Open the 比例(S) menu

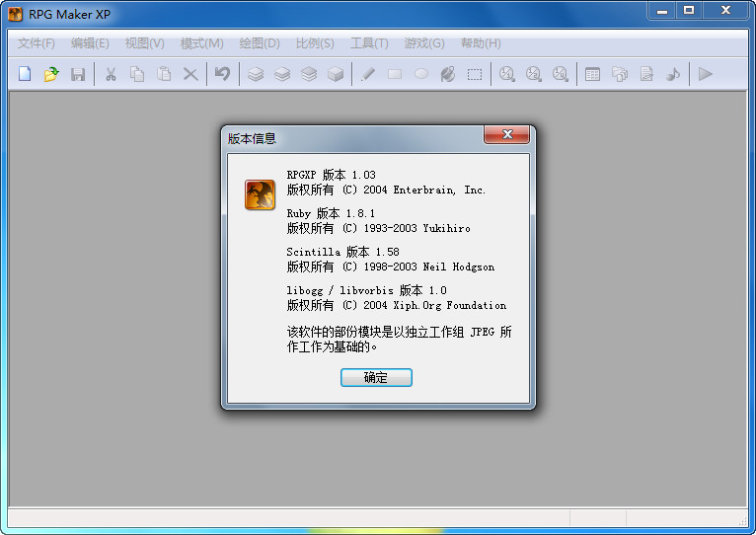click(315, 43)
